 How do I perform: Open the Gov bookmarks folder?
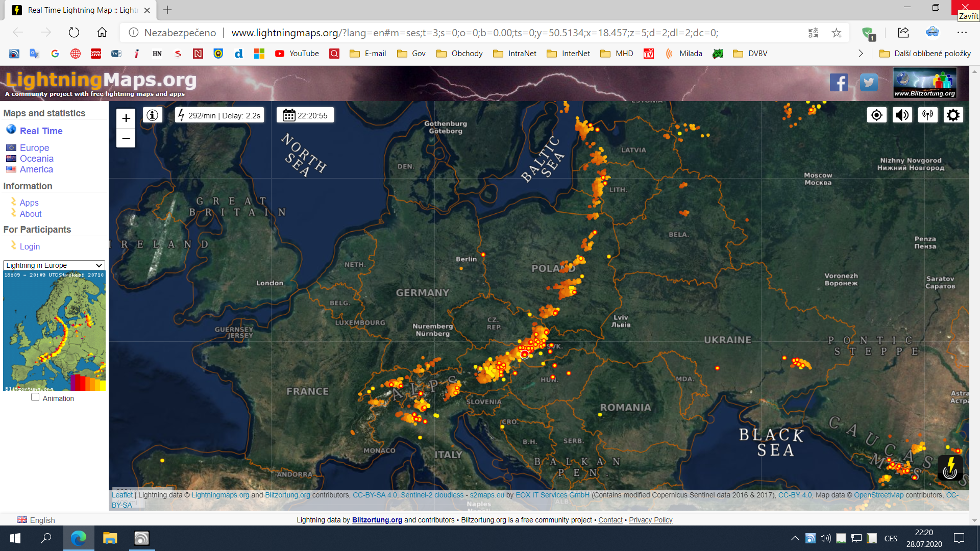click(411, 54)
